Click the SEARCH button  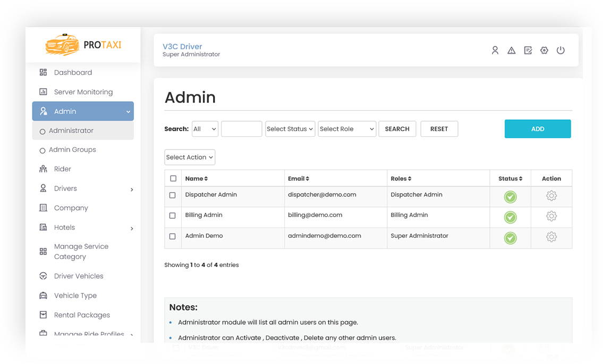tap(397, 129)
